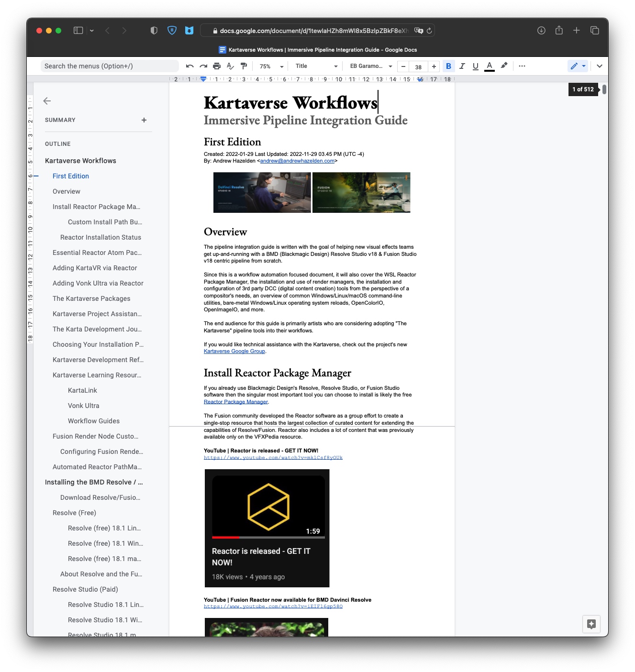Viewport: 635px width, 672px height.
Task: Select the Kartaverse Workflows Google Docs tab
Action: [x=317, y=50]
